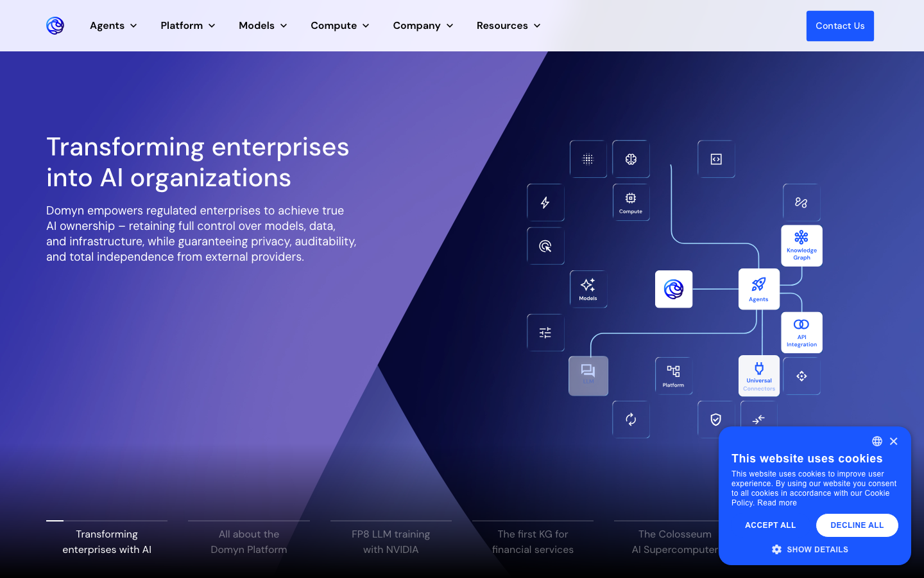The height and width of the screenshot is (578, 924).
Task: Switch to 'All about the Domyn Platform' slide
Action: pyautogui.click(x=249, y=541)
